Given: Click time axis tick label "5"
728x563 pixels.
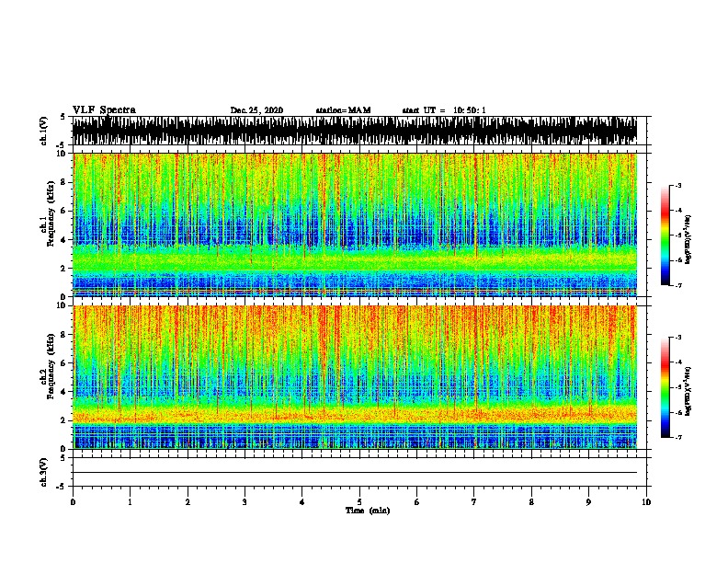Looking at the screenshot, I should (x=359, y=501).
